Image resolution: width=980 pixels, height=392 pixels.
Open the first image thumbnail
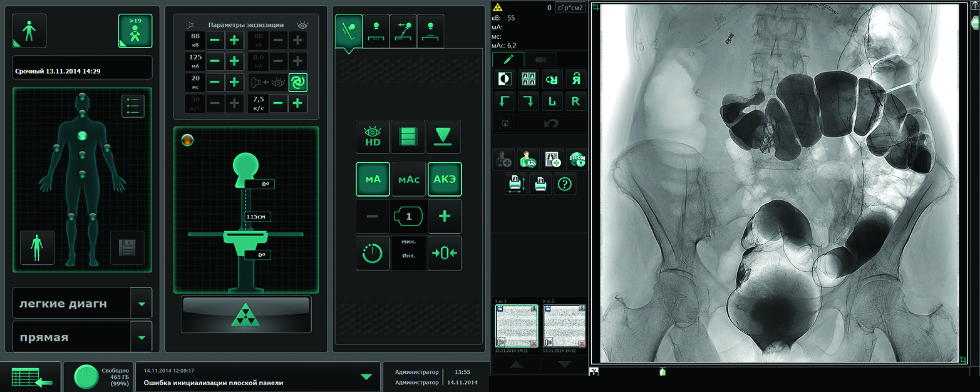point(517,326)
